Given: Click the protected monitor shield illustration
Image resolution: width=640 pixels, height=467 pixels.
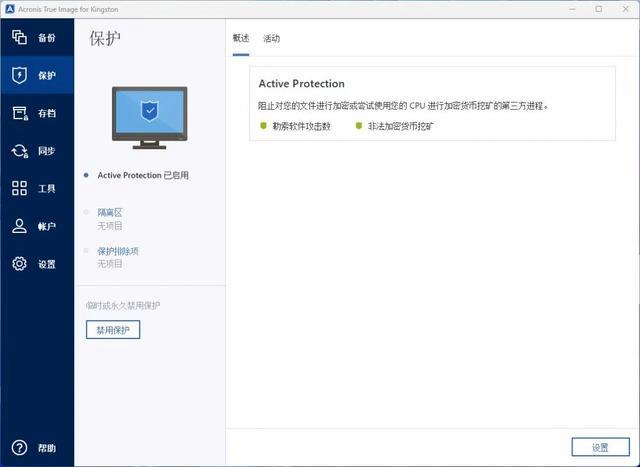Looking at the screenshot, I should coord(149,118).
